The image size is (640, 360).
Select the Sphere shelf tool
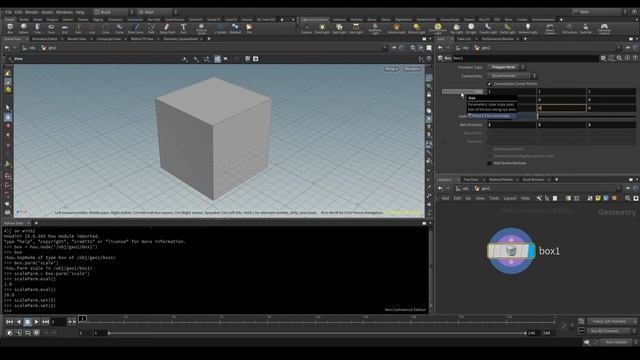click(x=24, y=28)
